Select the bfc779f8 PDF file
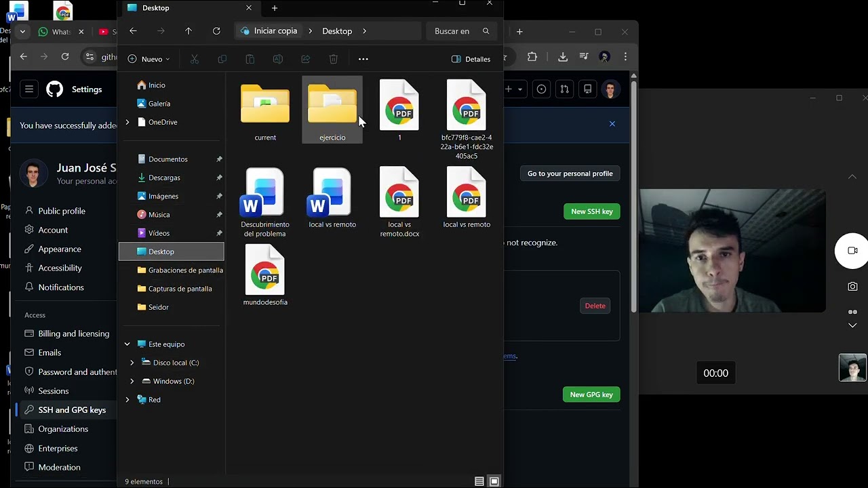The image size is (868, 488). pyautogui.click(x=467, y=119)
